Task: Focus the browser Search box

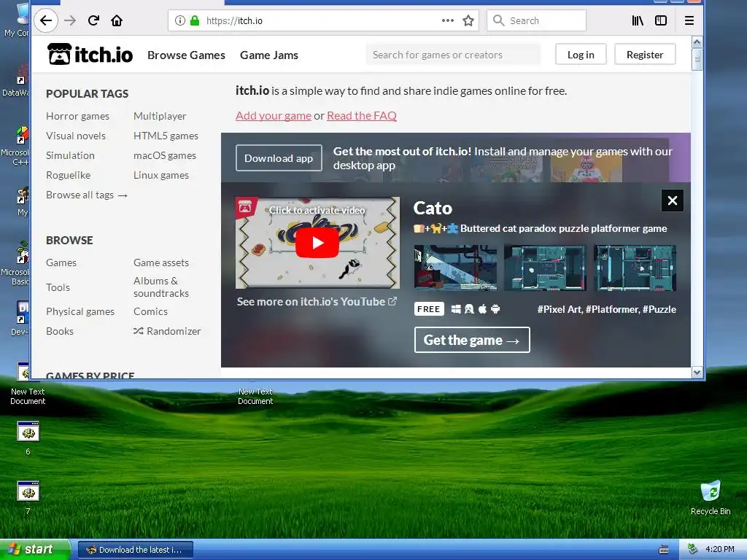Action: (536, 20)
